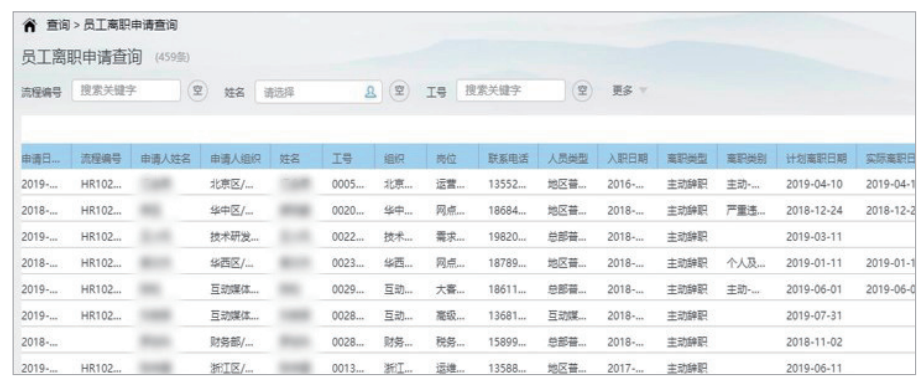
Task: Click the 离职类型 column header
Action: [687, 159]
